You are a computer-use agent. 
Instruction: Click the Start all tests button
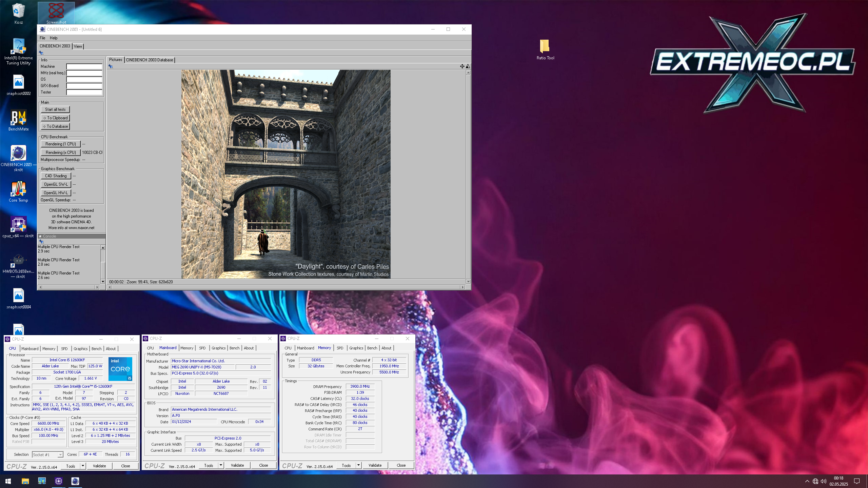[x=55, y=109]
